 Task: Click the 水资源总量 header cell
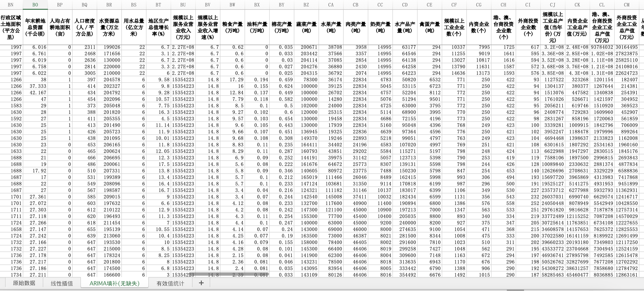tap(109, 27)
